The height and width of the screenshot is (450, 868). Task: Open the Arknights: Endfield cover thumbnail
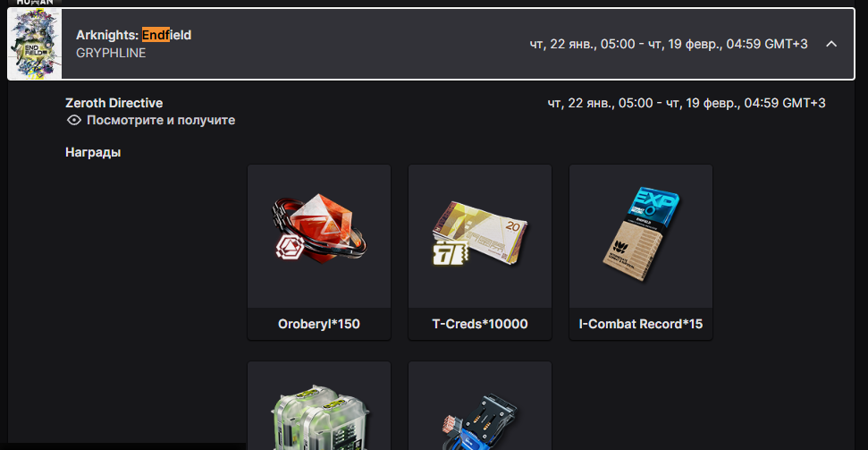coord(36,44)
